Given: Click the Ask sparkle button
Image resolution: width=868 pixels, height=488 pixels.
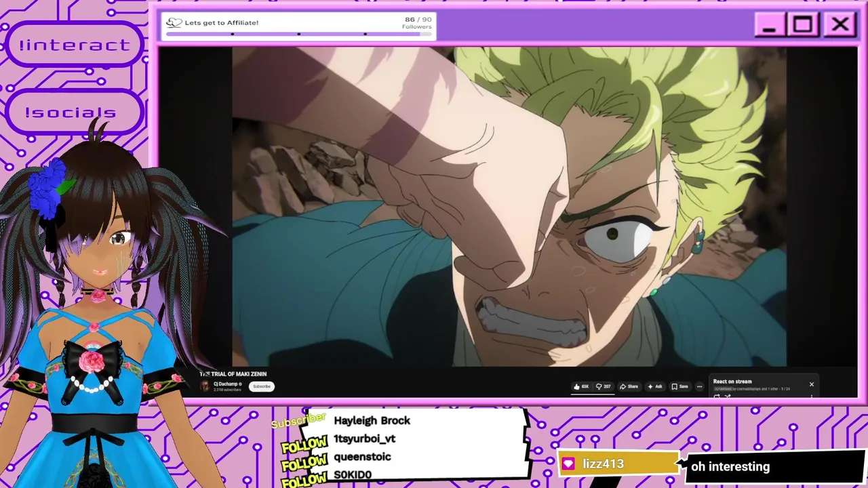Looking at the screenshot, I should coord(655,386).
